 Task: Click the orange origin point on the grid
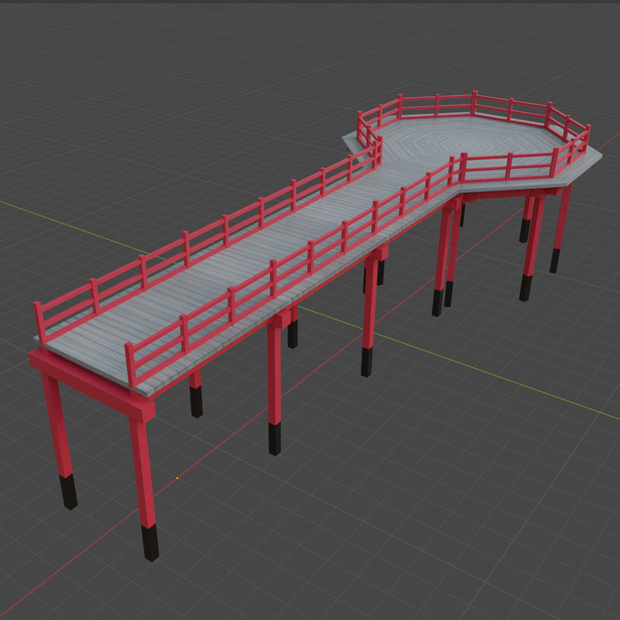click(177, 478)
